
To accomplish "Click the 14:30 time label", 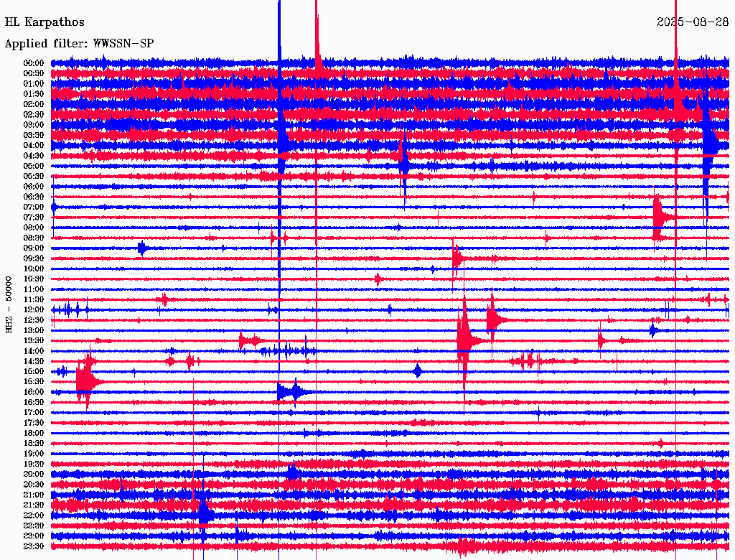I will pos(34,361).
